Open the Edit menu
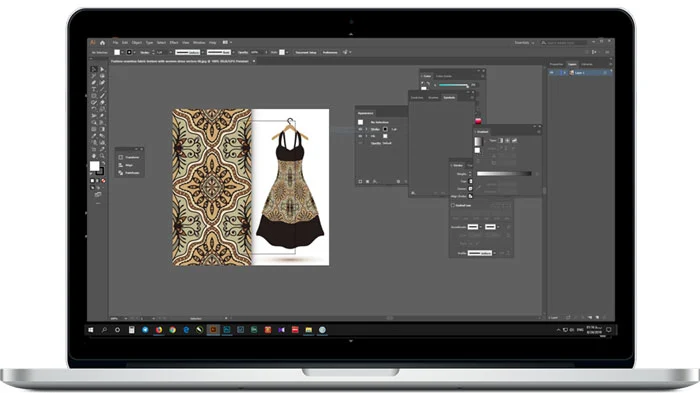 (x=125, y=42)
